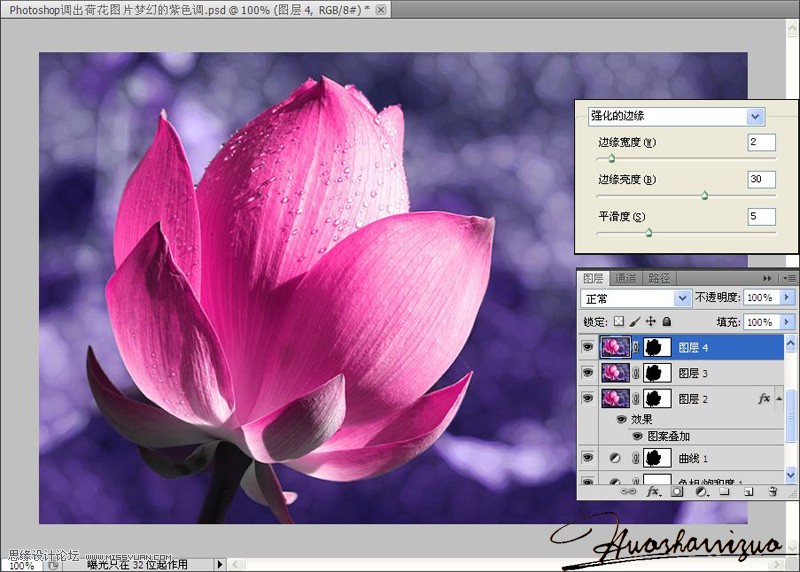Viewport: 800px width, 572px height.
Task: Toggle lock all padlock icon
Action: (x=666, y=321)
